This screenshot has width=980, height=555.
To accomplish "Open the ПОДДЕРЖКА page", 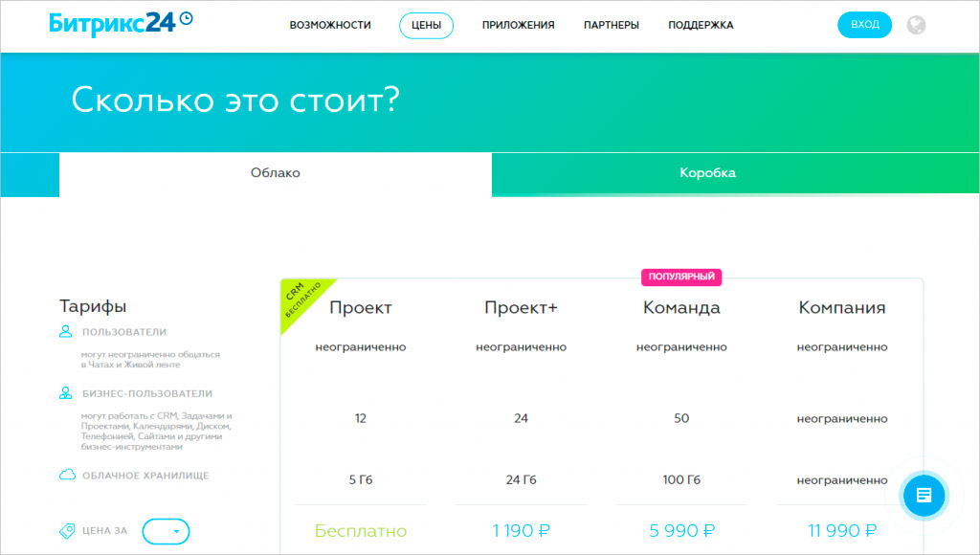I will 701,26.
